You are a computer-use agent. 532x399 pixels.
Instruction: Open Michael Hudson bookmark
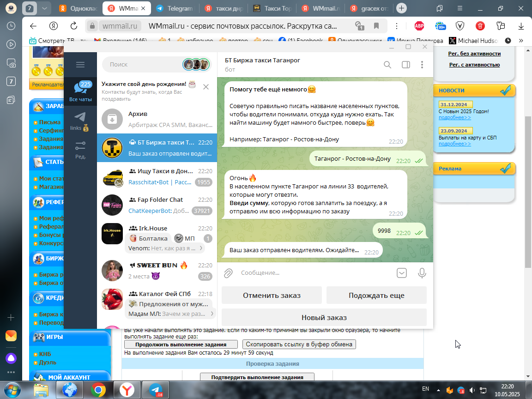pos(472,41)
